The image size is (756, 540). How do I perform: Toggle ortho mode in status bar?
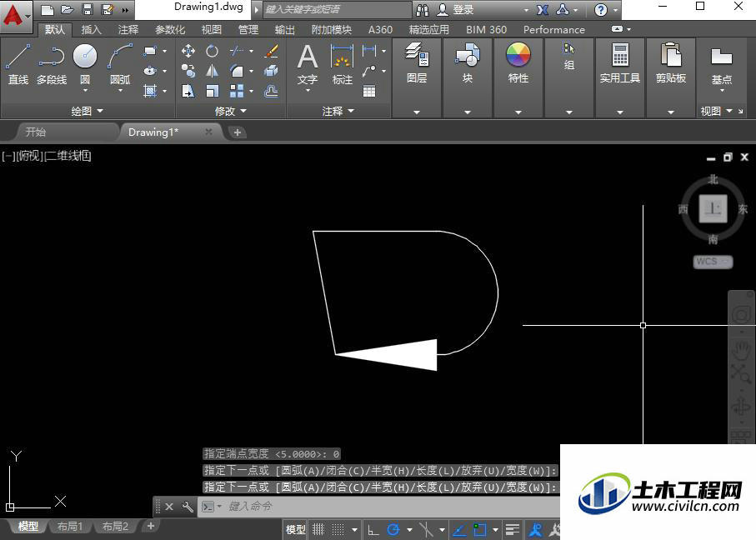point(373,529)
